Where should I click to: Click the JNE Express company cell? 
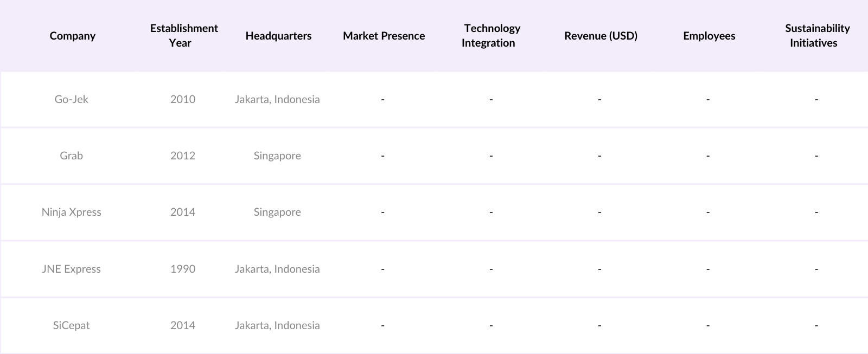[71, 269]
